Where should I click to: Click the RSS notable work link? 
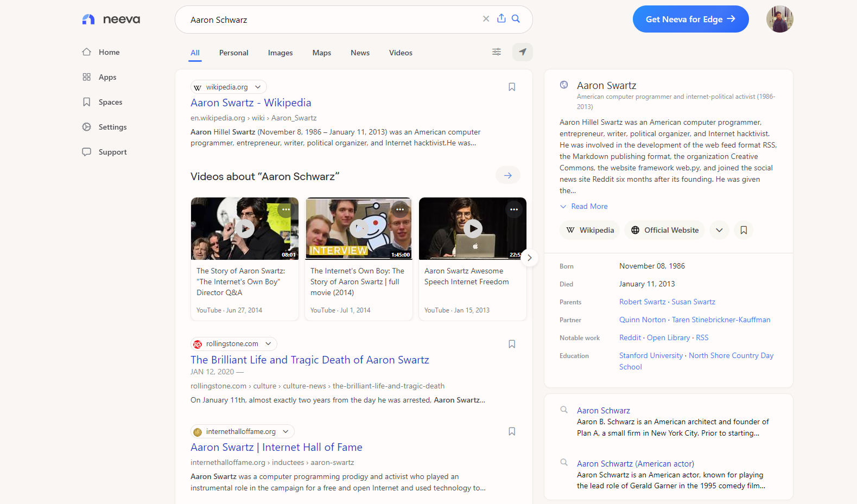[x=702, y=338]
